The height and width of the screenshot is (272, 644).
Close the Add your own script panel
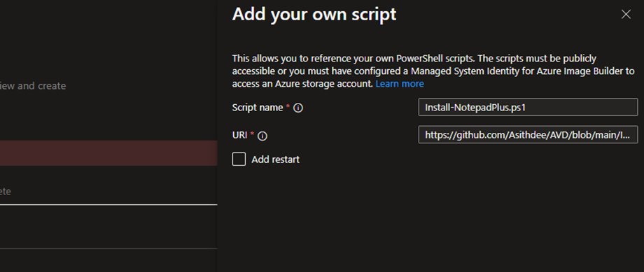(626, 15)
